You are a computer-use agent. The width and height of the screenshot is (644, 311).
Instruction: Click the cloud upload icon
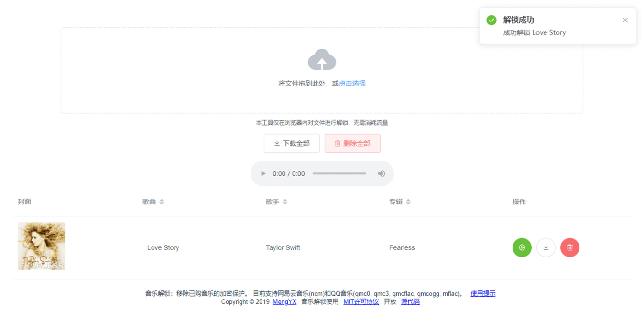(322, 60)
